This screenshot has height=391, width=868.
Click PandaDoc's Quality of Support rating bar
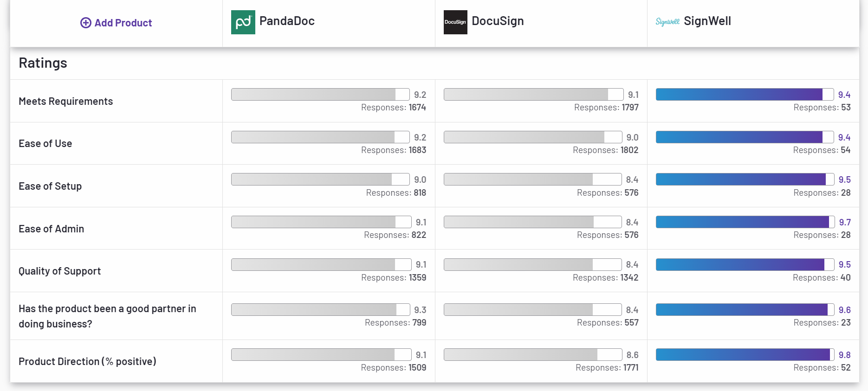tap(321, 264)
